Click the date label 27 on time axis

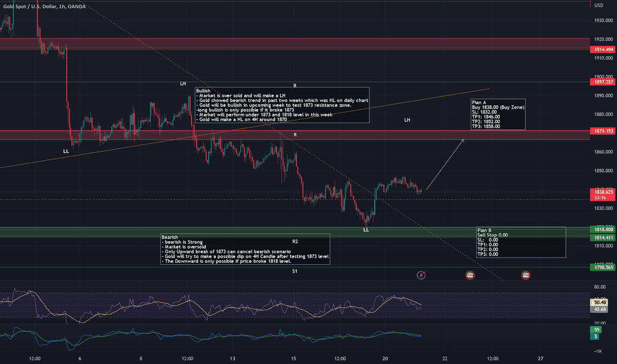pyautogui.click(x=541, y=359)
